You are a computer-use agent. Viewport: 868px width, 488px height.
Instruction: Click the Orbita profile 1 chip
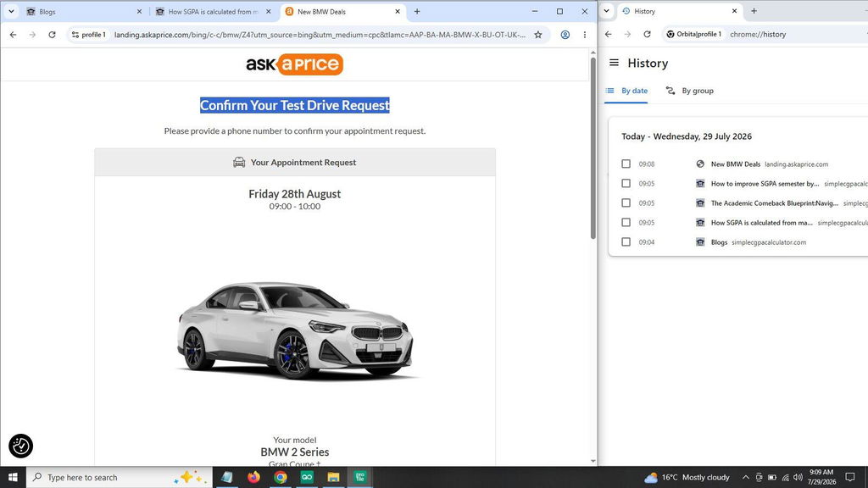click(x=693, y=34)
